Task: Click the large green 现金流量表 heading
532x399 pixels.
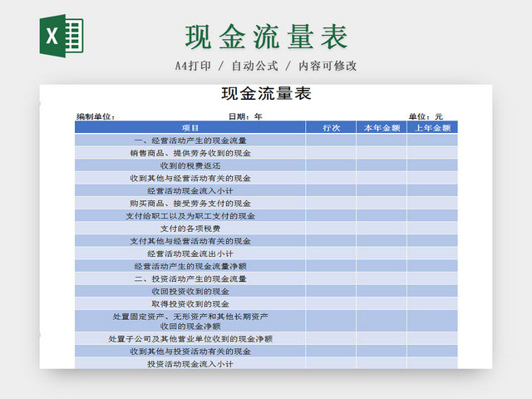Action: tap(266, 37)
